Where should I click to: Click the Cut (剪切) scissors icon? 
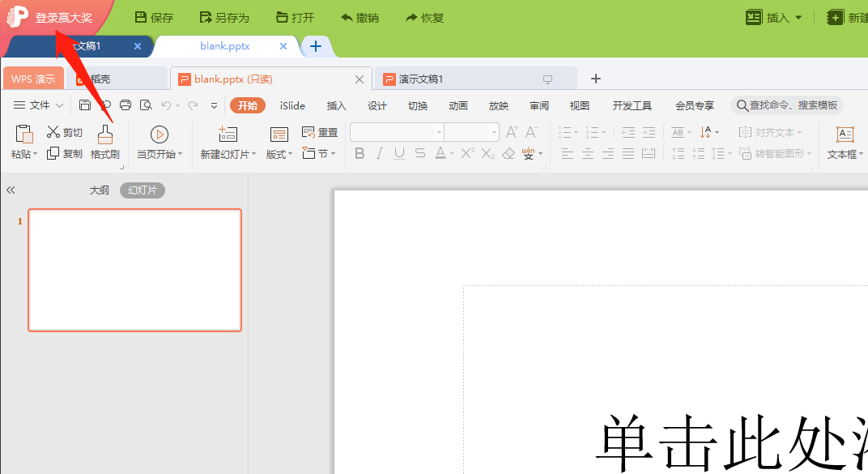coord(53,132)
